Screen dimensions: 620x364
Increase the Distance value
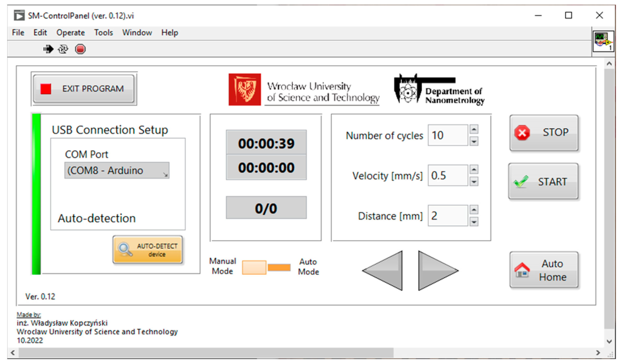click(x=474, y=210)
